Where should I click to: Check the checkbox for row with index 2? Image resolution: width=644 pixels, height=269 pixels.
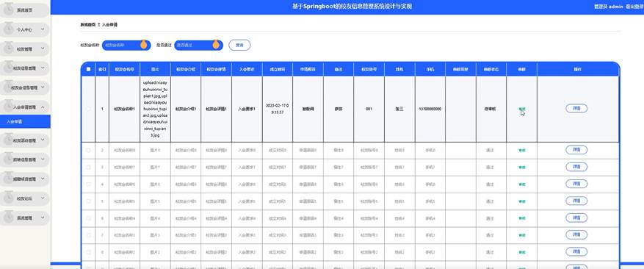click(88, 150)
